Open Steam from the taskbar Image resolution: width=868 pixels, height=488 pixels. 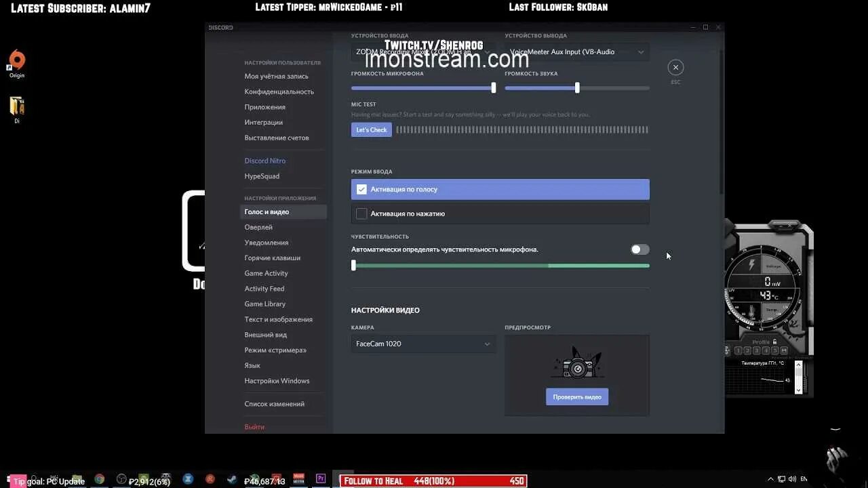click(231, 479)
